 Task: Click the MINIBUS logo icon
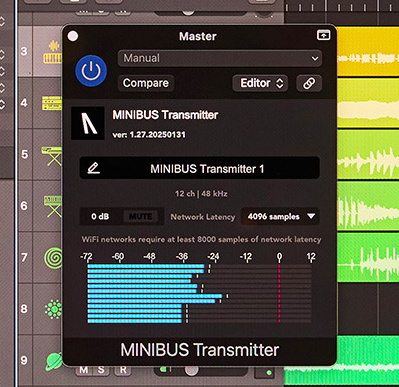coord(88,123)
